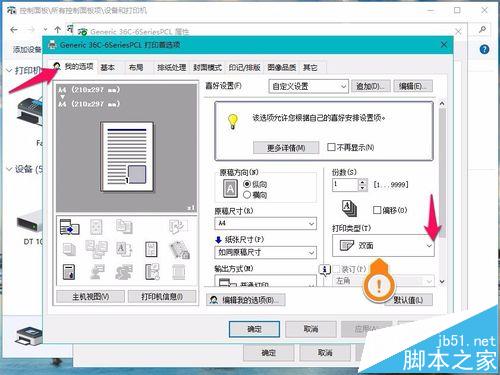Click the 编辑我的选项(B) button

point(246,300)
